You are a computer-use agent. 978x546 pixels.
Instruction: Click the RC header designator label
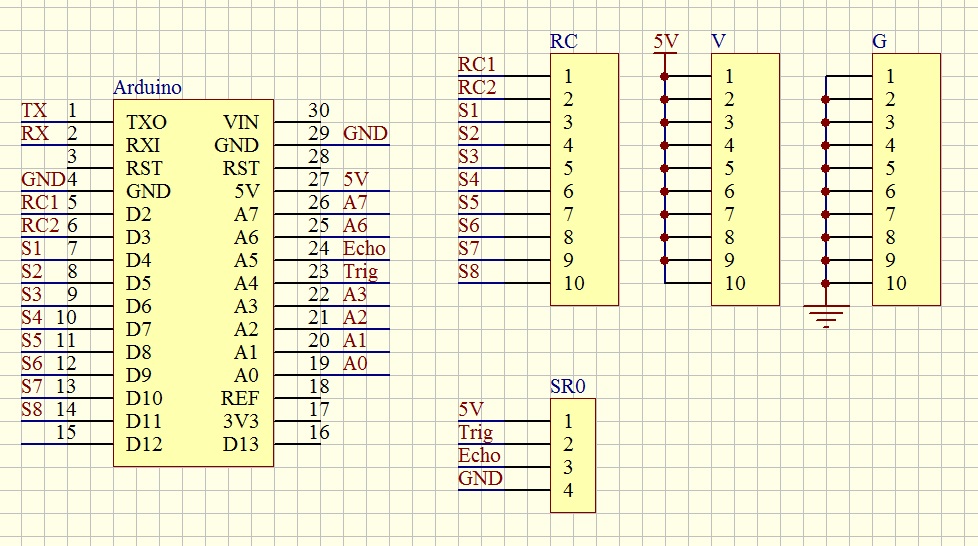click(564, 41)
